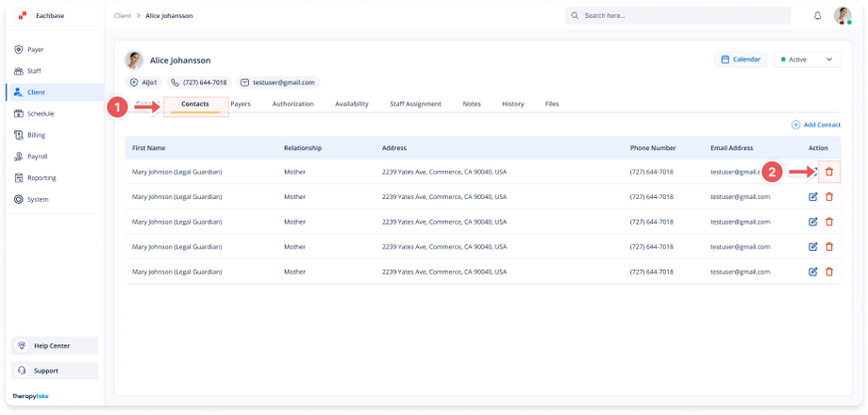This screenshot has width=868, height=415.
Task: Edit the second contact row
Action: click(x=812, y=196)
